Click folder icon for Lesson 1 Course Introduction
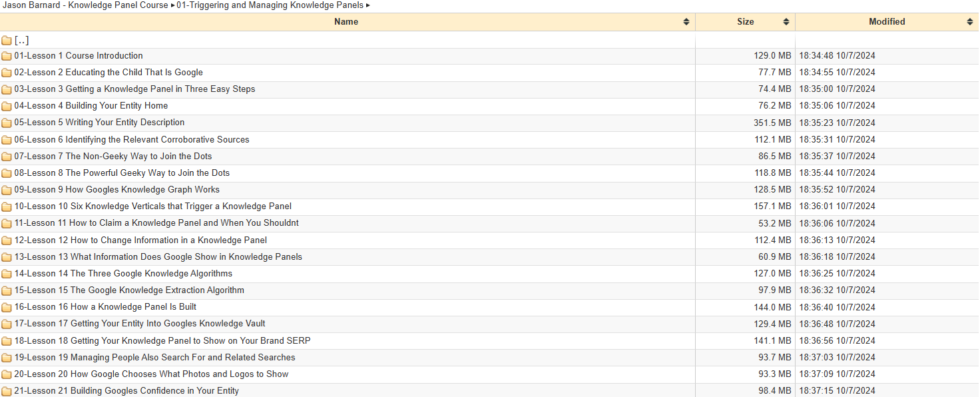 pyautogui.click(x=7, y=56)
